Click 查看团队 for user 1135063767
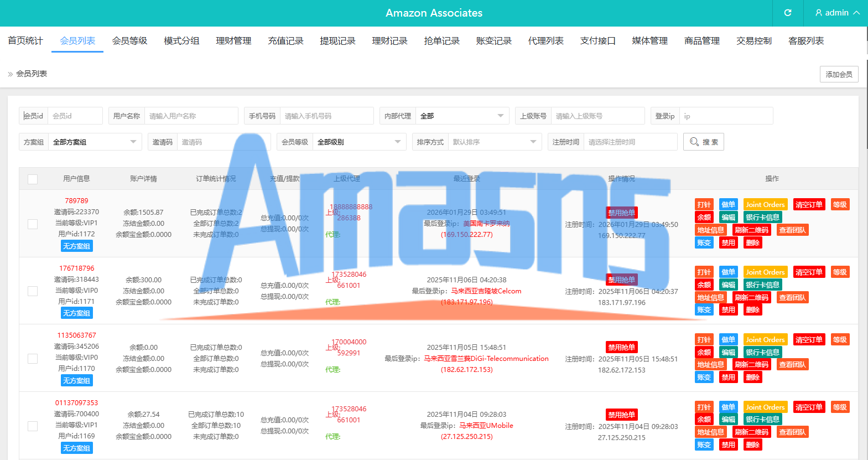868x460 pixels. pos(792,364)
